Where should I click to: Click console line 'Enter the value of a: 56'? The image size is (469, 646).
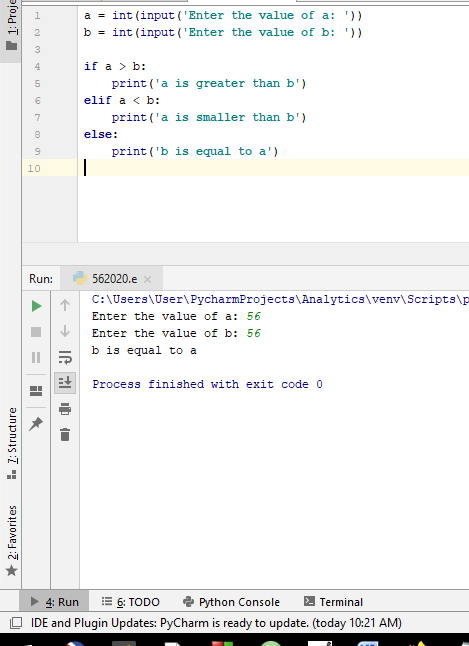176,316
